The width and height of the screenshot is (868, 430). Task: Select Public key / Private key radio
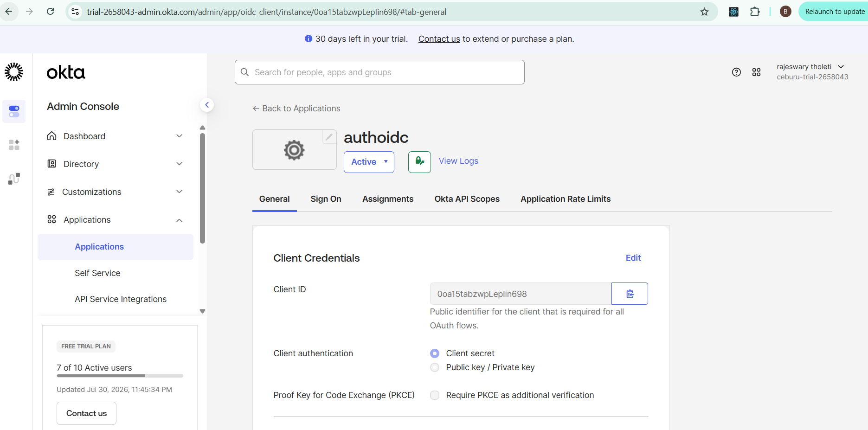click(435, 367)
